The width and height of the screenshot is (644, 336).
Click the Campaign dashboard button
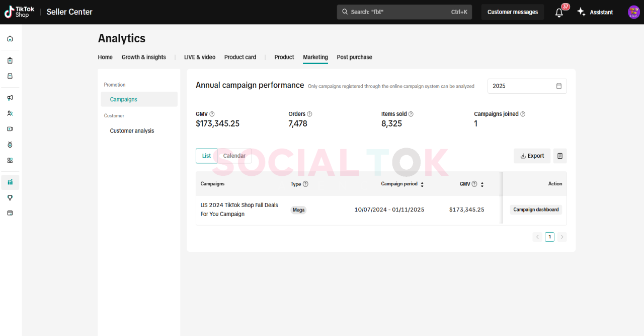coord(536,210)
